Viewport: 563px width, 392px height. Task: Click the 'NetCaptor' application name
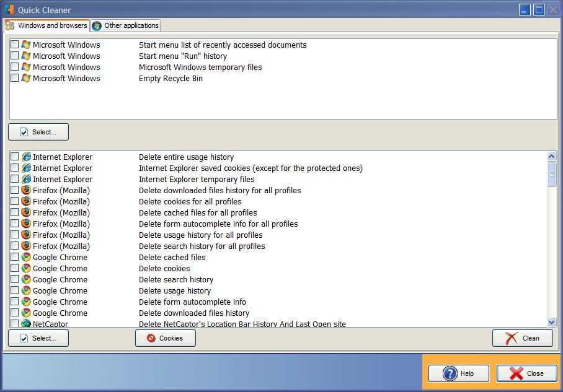click(50, 323)
